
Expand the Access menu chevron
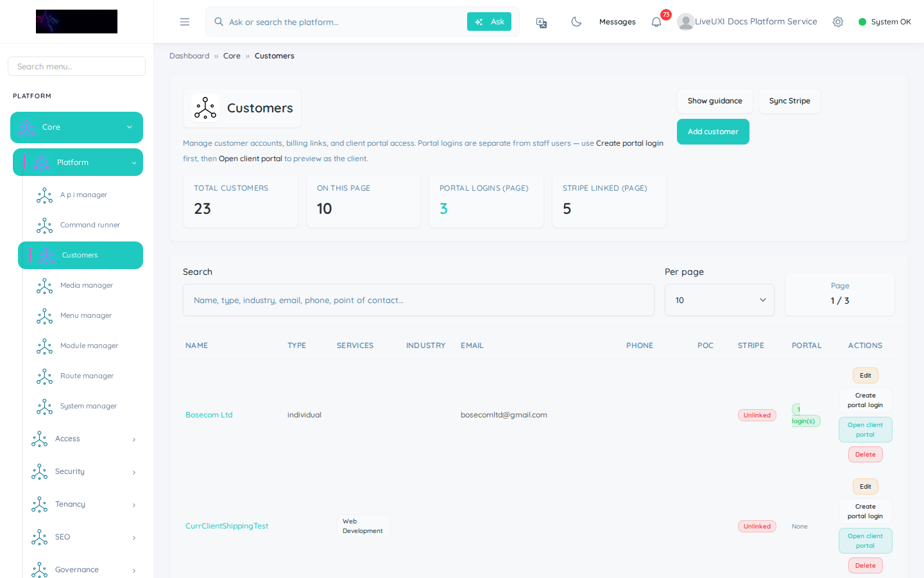pos(134,440)
